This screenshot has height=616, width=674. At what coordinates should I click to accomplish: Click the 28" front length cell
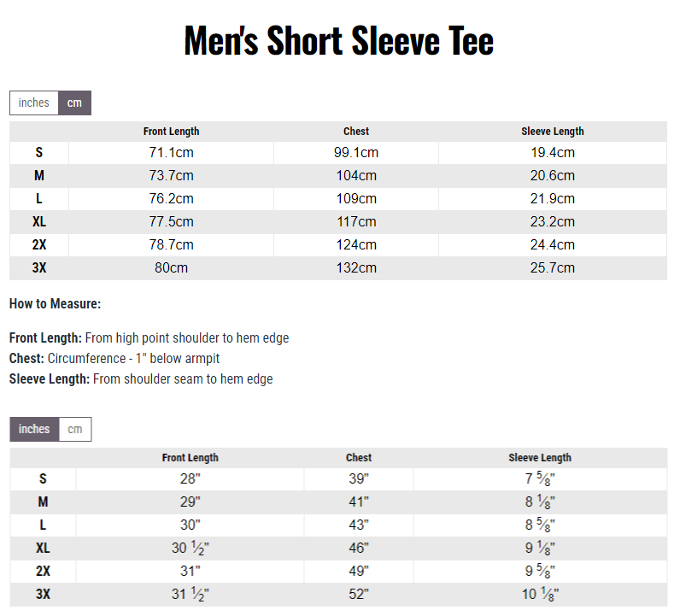[x=190, y=479]
